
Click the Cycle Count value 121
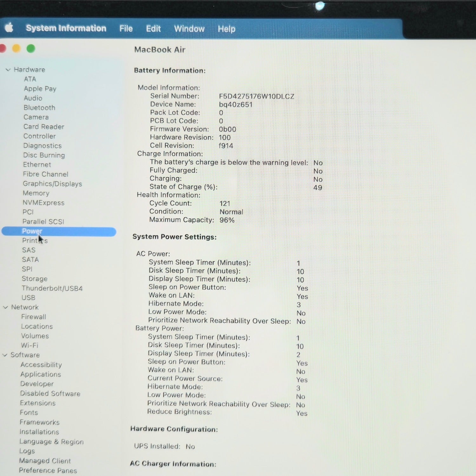coord(225,203)
